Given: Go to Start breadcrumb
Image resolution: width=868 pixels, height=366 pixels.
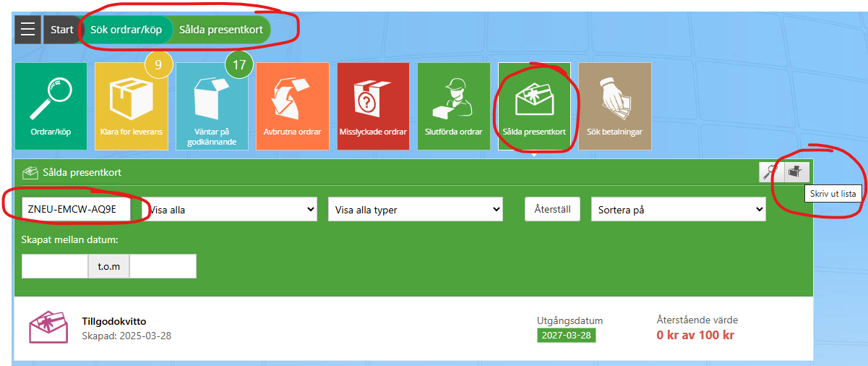Looking at the screenshot, I should pos(61,30).
